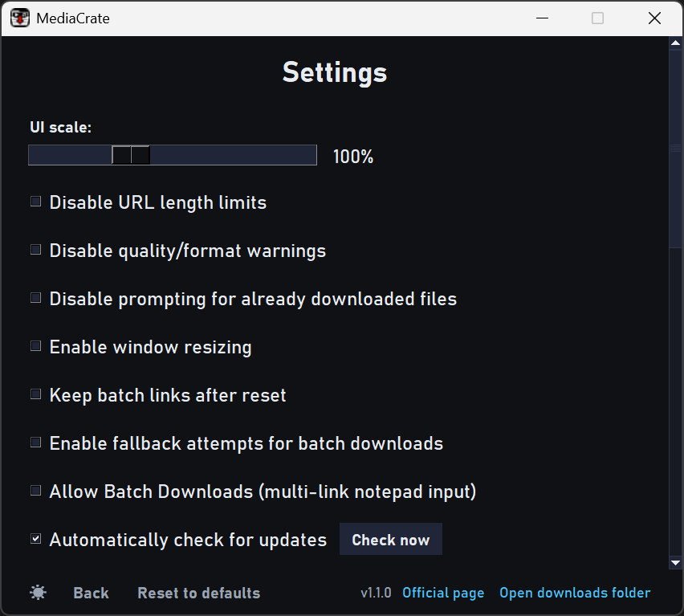This screenshot has height=616, width=684.
Task: Click Reset to defaults
Action: (x=198, y=593)
